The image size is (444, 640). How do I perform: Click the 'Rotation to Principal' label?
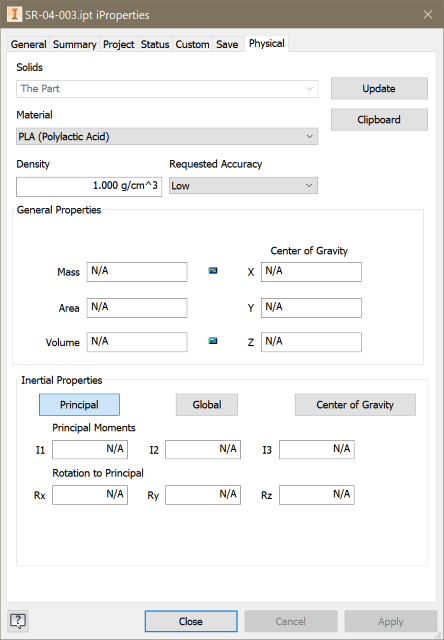coord(98,473)
